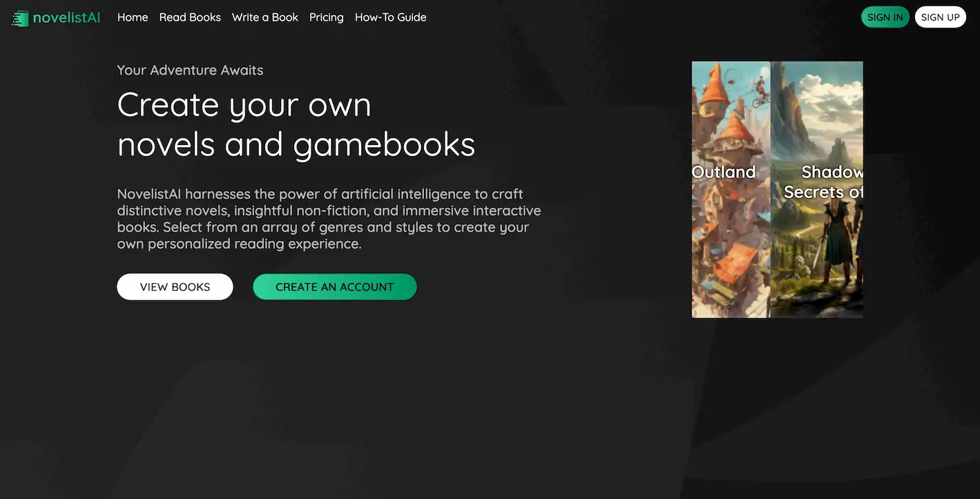Click the novelistAI green book logo icon
980x499 pixels.
(x=20, y=18)
